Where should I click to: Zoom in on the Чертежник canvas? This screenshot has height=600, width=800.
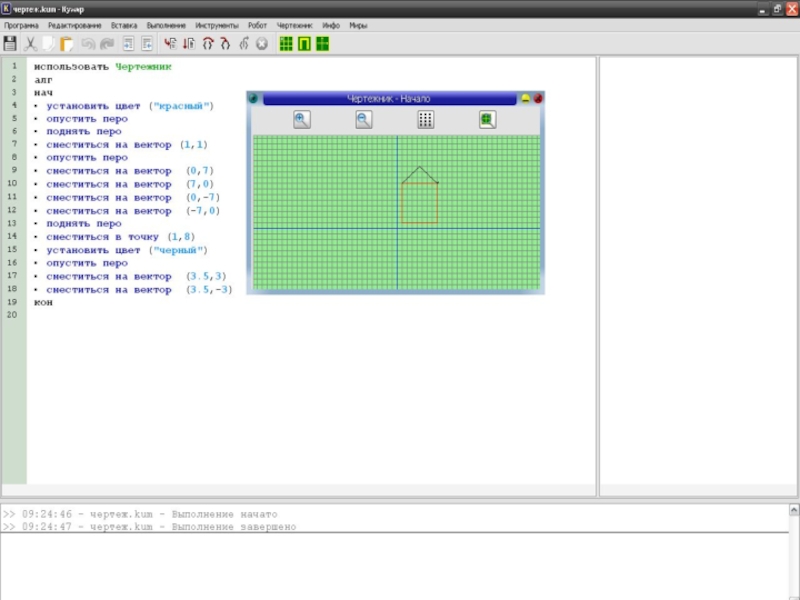[x=302, y=120]
